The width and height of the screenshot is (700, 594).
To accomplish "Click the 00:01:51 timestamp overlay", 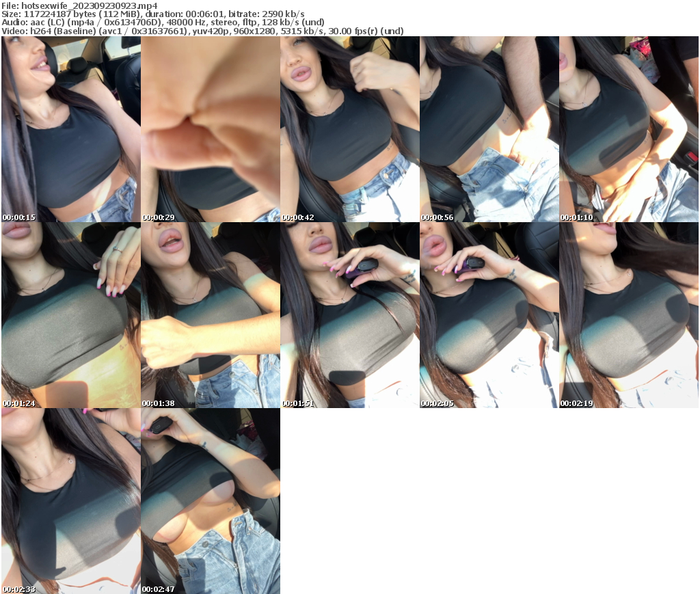I will click(x=297, y=403).
